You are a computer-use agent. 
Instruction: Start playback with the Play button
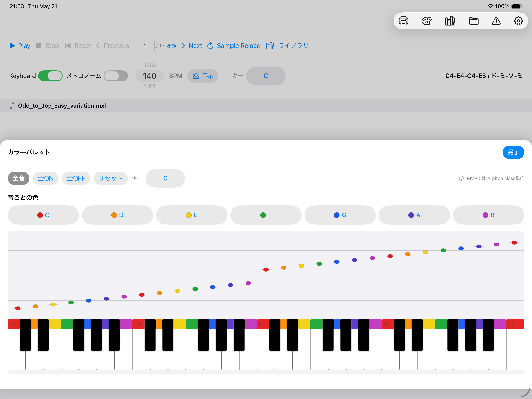click(x=20, y=46)
